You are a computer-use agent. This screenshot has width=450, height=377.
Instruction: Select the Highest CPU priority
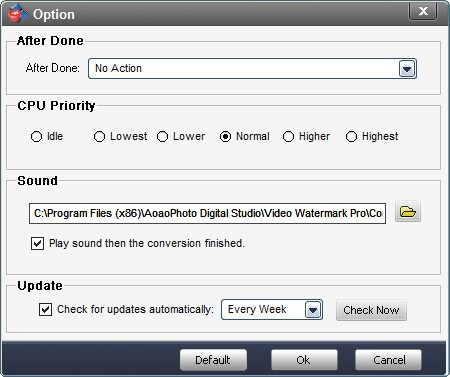point(351,136)
